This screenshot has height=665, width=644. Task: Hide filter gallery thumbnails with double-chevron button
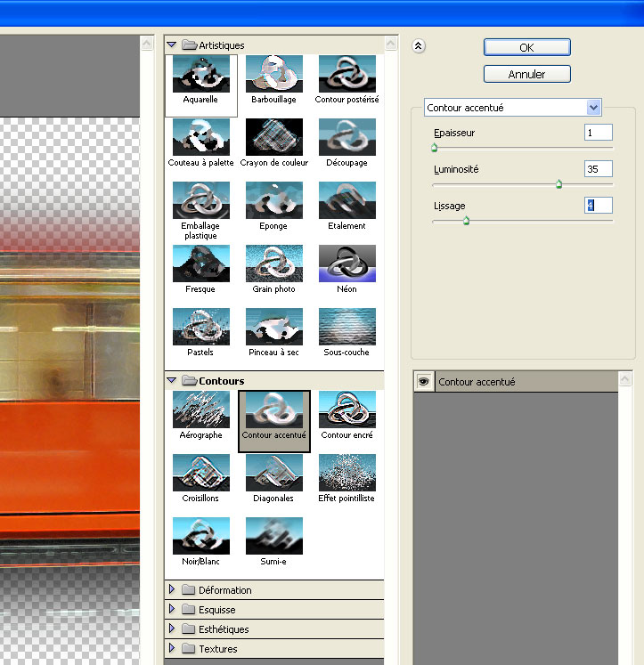(x=419, y=45)
